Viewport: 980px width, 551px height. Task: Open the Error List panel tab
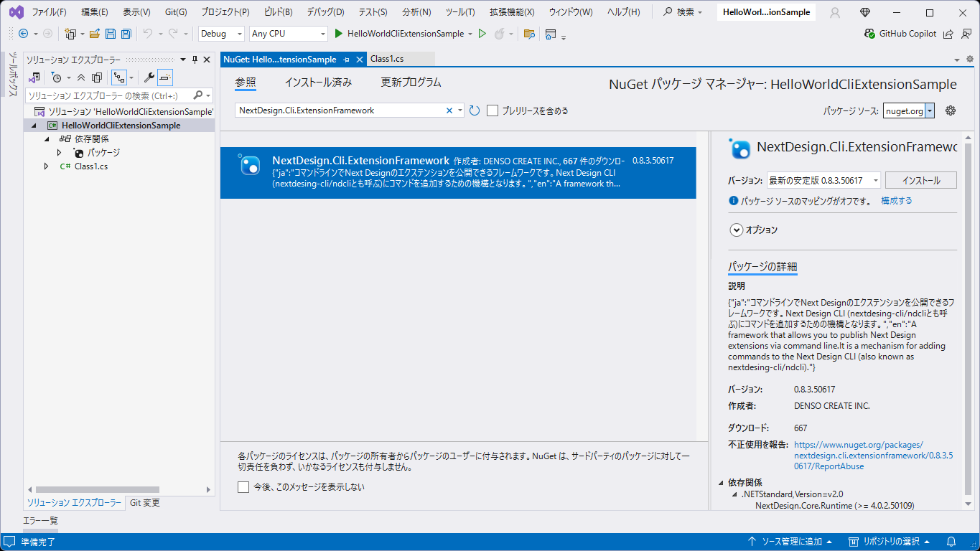point(40,521)
